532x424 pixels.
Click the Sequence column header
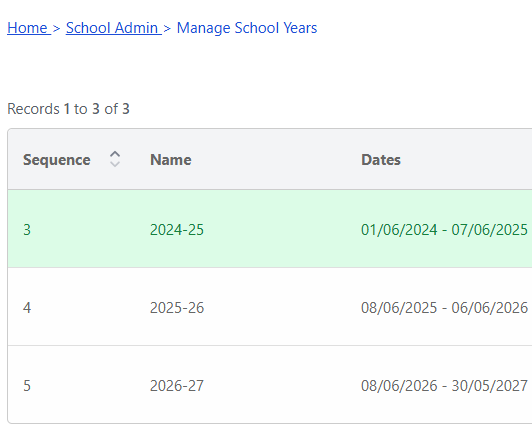click(57, 160)
